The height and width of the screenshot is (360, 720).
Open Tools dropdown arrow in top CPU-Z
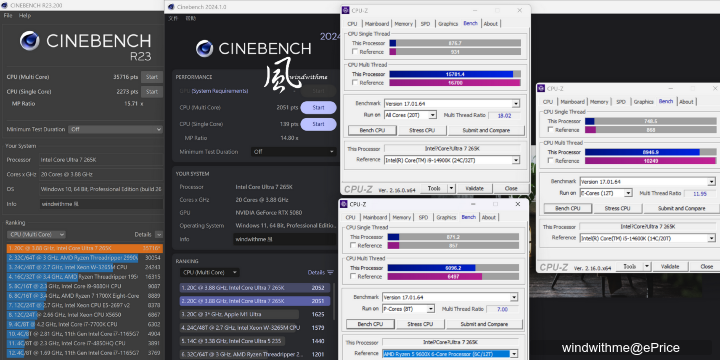point(451,188)
